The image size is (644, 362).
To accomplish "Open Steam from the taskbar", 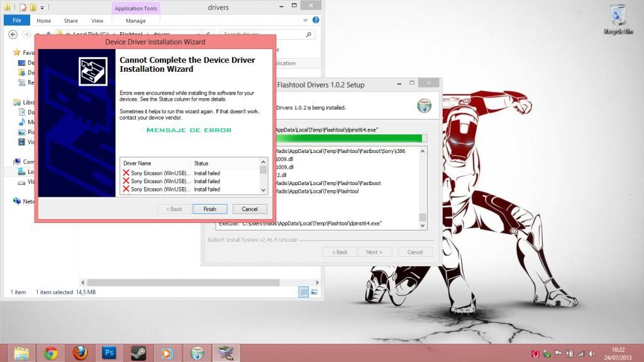I will tap(138, 353).
